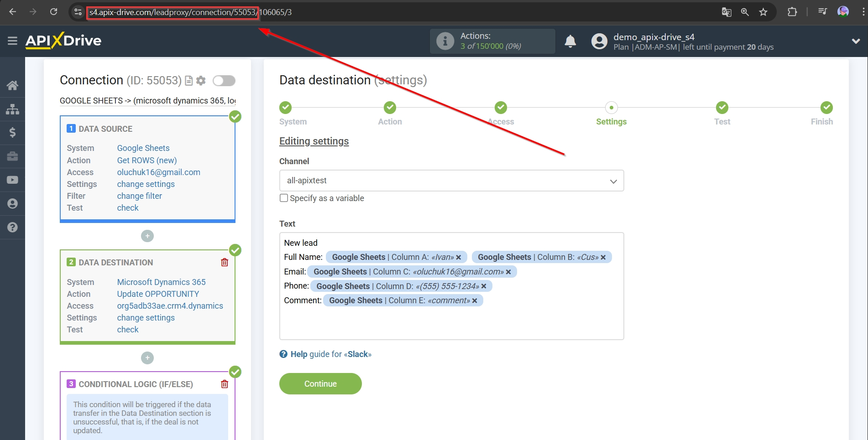The height and width of the screenshot is (440, 868).
Task: Open the Channel dropdown all-apixtest
Action: tap(451, 181)
